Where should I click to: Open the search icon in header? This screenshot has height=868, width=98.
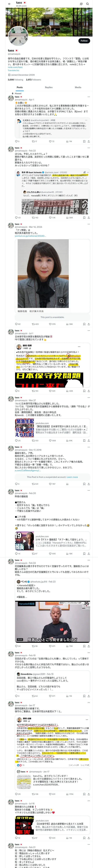[88, 4]
